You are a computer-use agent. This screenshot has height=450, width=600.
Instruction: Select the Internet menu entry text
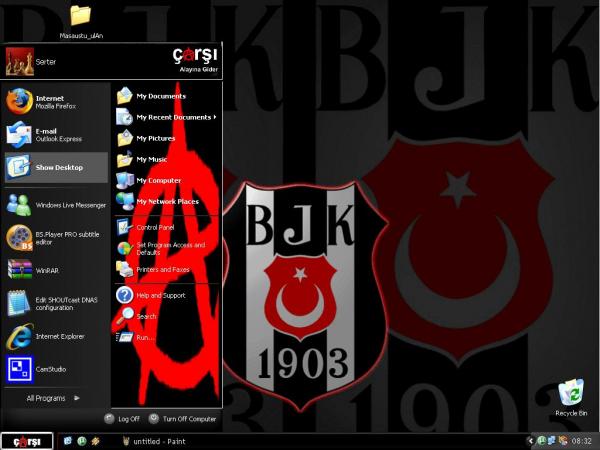pos(50,98)
